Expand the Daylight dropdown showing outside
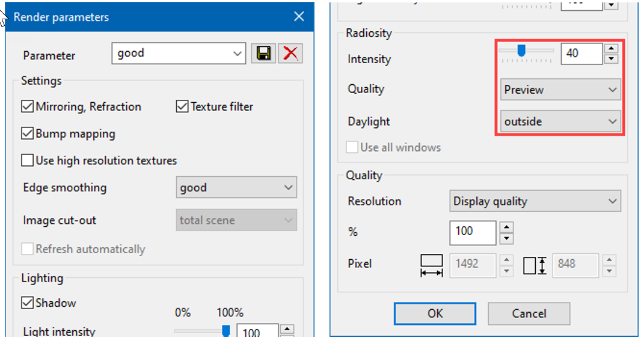The image size is (644, 341). tap(560, 121)
